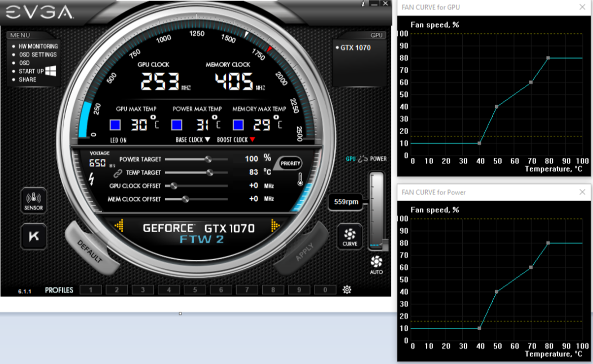Click GPU fan curve point at 40°C
The height and width of the screenshot is (364, 593).
(x=479, y=143)
